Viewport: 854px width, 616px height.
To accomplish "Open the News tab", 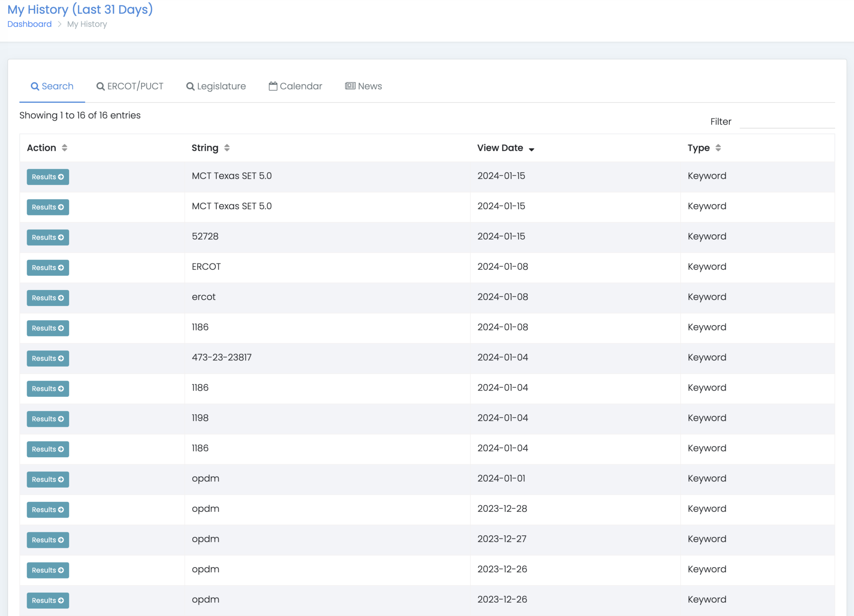I will tap(364, 86).
